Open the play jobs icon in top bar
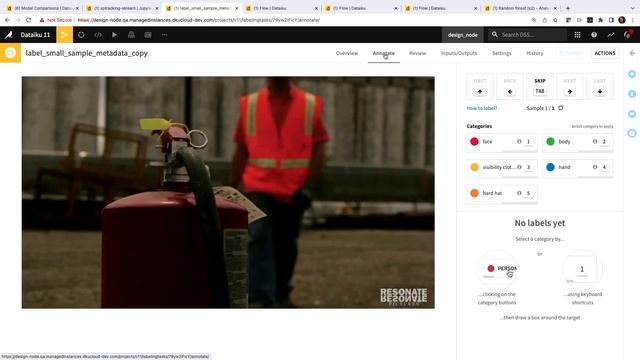 (x=114, y=35)
